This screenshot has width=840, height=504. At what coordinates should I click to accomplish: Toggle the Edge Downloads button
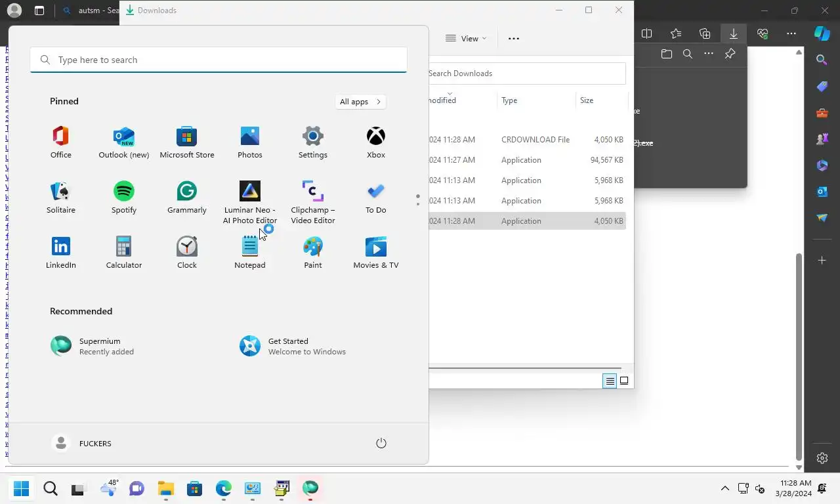point(734,33)
